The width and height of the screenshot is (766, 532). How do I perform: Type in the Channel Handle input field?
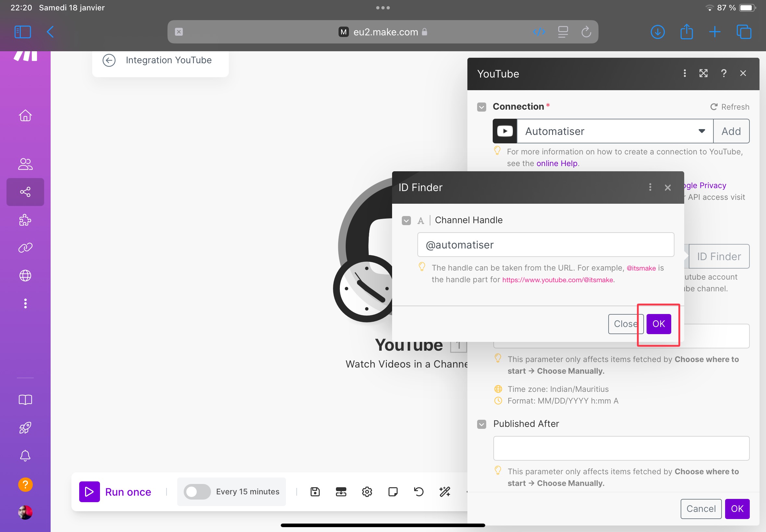point(546,244)
